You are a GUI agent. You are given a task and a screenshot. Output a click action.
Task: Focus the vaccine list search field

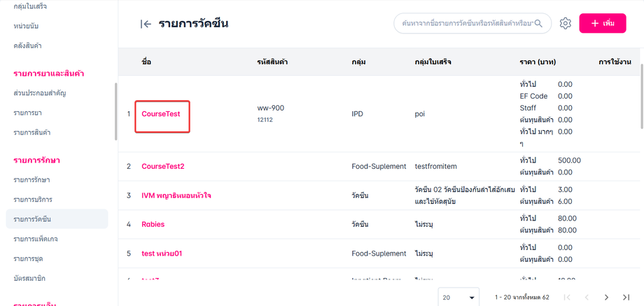click(x=465, y=24)
